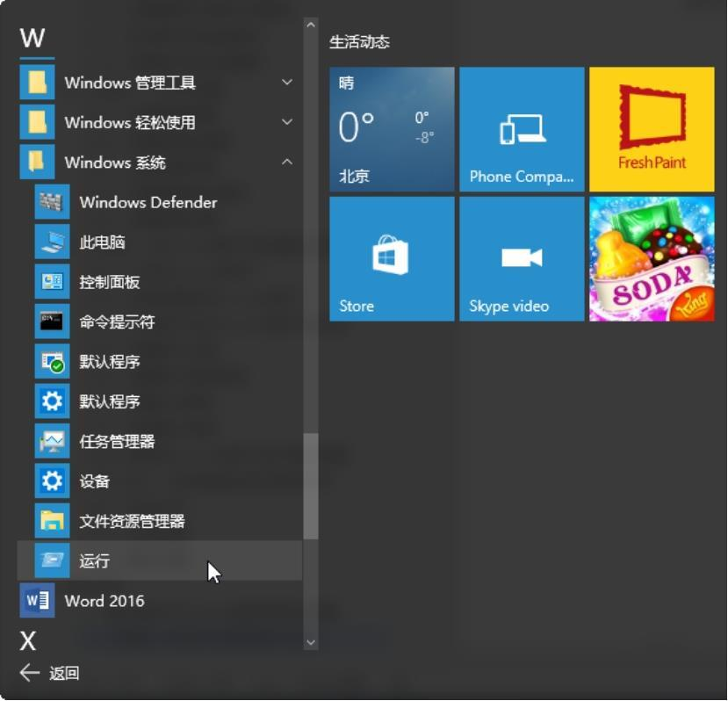The width and height of the screenshot is (728, 701).
Task: Expand Windows 管理工具 with its chevron
Action: coord(287,83)
